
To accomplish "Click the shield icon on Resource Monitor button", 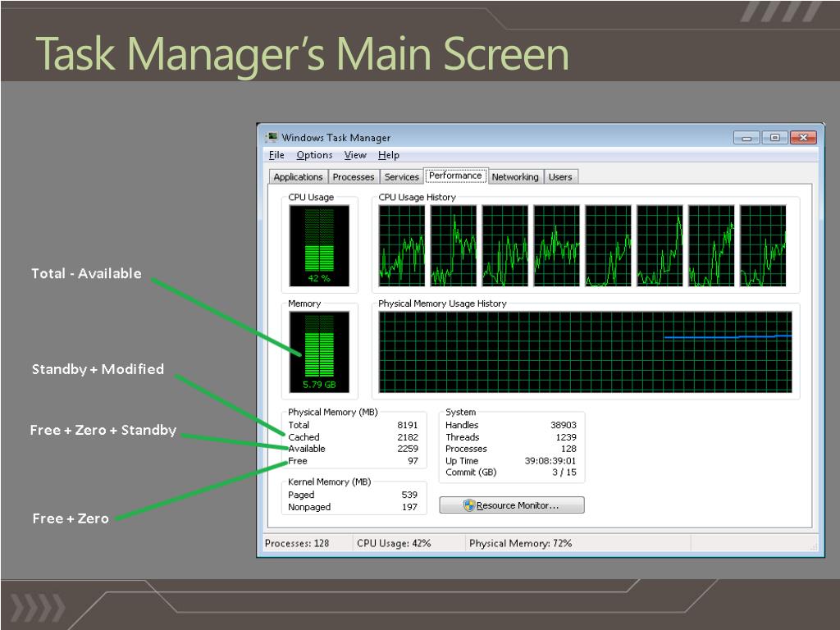I will [468, 505].
